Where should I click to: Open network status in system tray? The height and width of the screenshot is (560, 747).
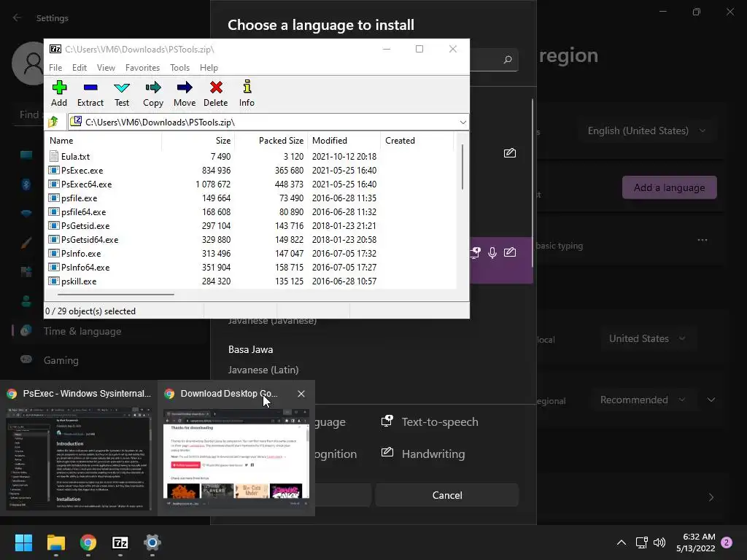pos(642,542)
